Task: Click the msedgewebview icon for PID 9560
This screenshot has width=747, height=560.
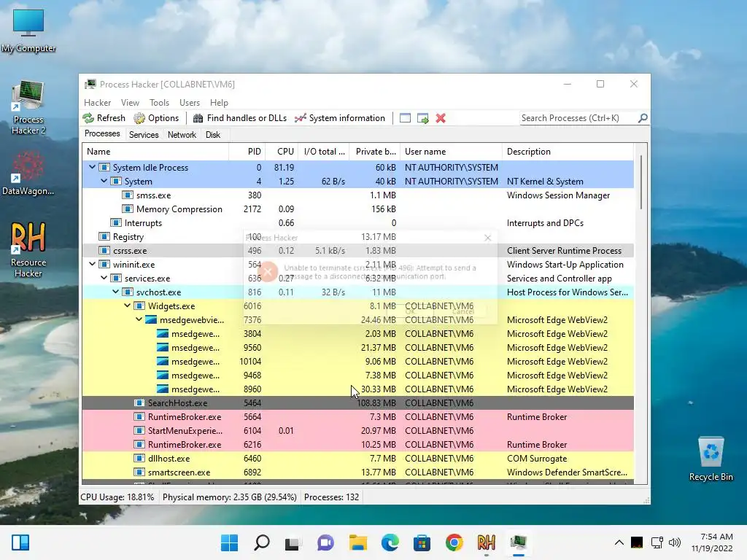Action: tap(163, 347)
